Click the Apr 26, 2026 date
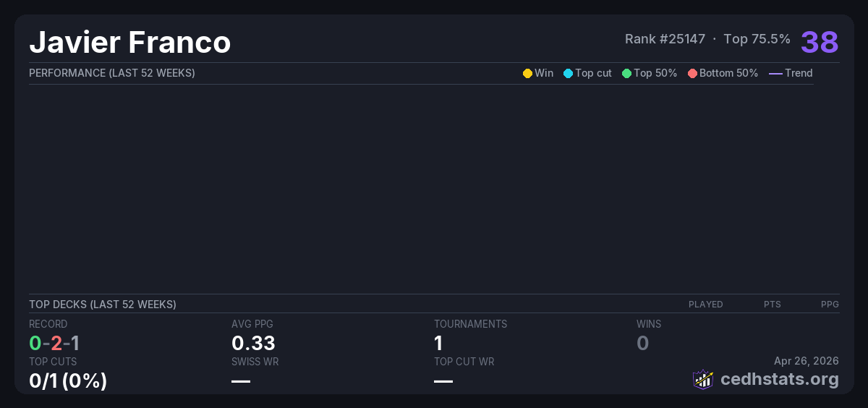Image resolution: width=868 pixels, height=408 pixels. point(806,360)
